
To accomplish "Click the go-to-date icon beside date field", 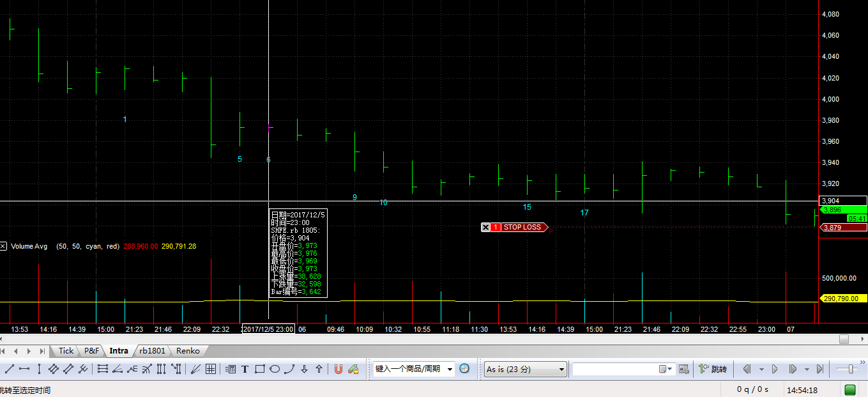I will 684,369.
